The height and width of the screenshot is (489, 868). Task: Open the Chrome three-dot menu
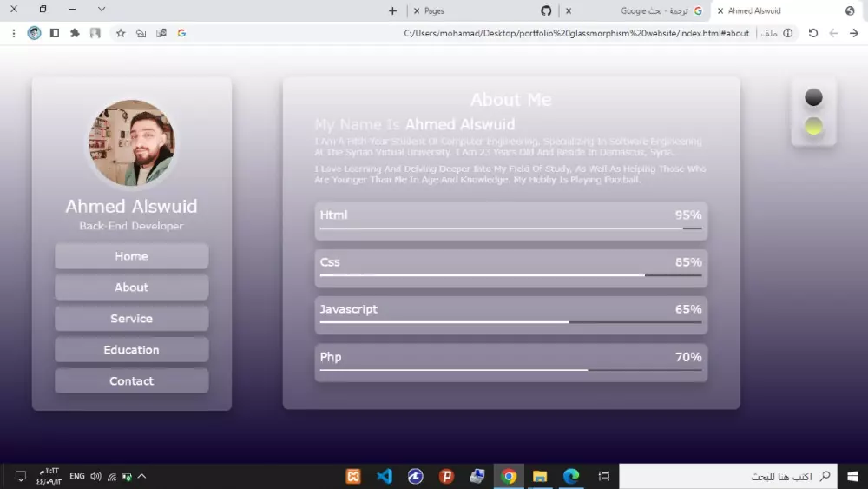(x=14, y=33)
